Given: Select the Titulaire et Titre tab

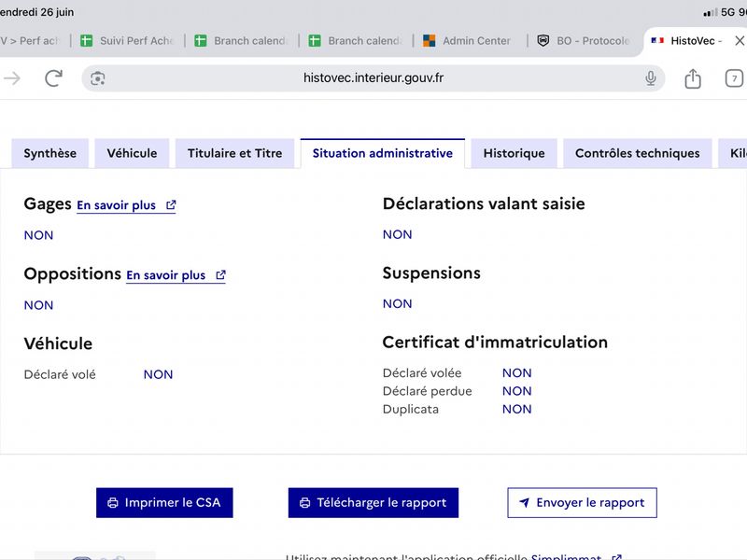Looking at the screenshot, I should click(x=235, y=153).
